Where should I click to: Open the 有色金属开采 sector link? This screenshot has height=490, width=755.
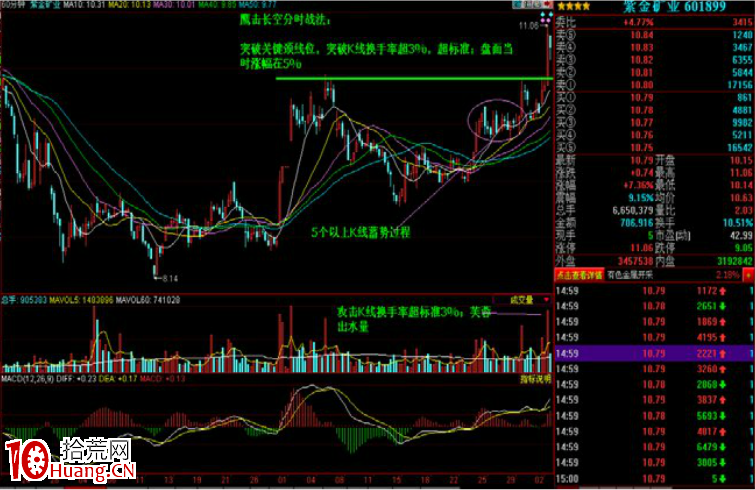click(x=630, y=275)
